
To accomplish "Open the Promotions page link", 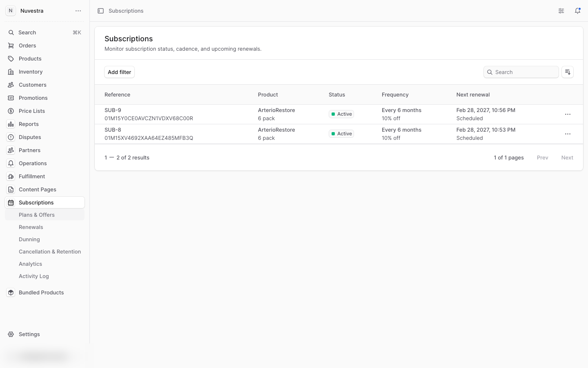I will pyautogui.click(x=45, y=98).
